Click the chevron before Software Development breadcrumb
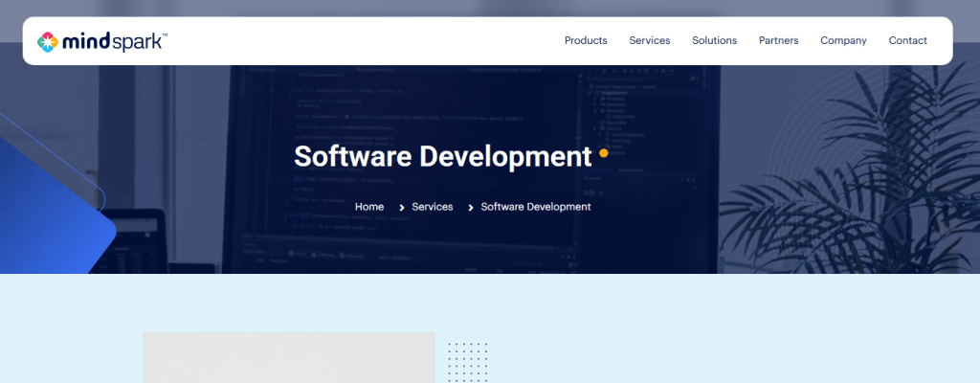Screen dimensions: 980x383 pos(471,207)
